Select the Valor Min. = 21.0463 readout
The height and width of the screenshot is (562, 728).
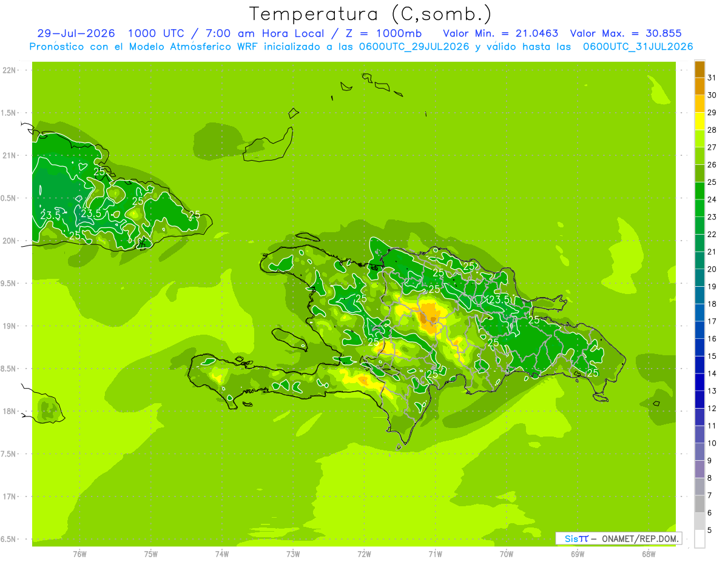click(x=500, y=33)
